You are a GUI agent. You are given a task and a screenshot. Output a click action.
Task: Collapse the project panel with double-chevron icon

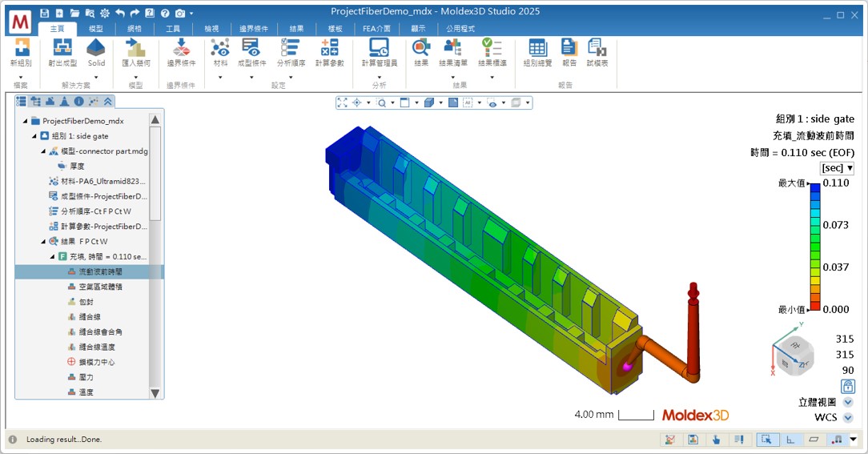(108, 101)
